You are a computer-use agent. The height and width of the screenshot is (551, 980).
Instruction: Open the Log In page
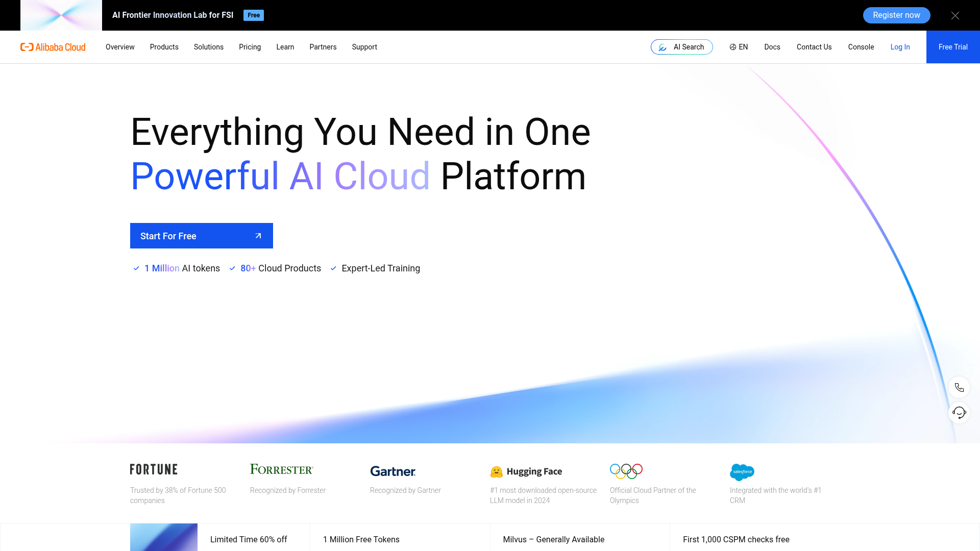[x=900, y=47]
